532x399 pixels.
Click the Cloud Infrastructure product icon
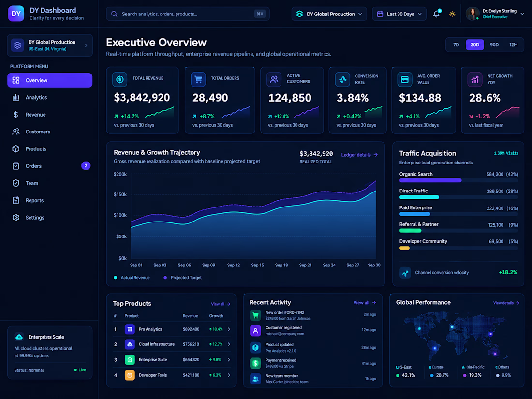point(130,344)
